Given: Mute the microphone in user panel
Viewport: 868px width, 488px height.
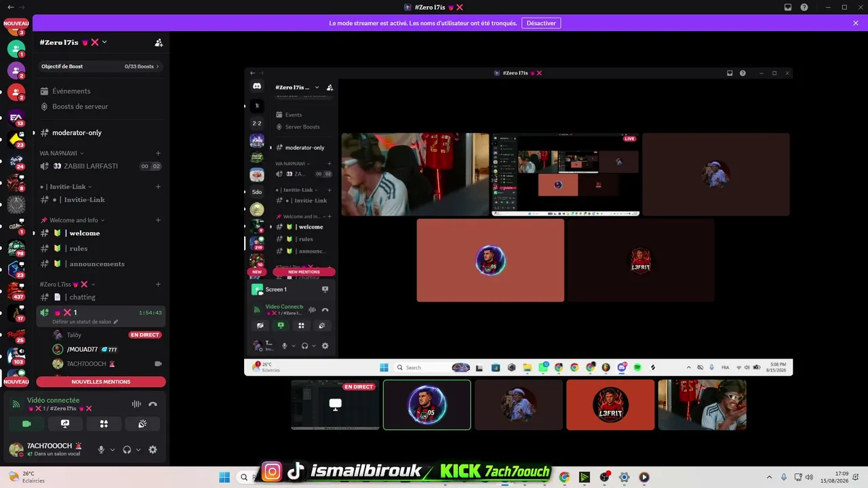Looking at the screenshot, I should pyautogui.click(x=101, y=449).
